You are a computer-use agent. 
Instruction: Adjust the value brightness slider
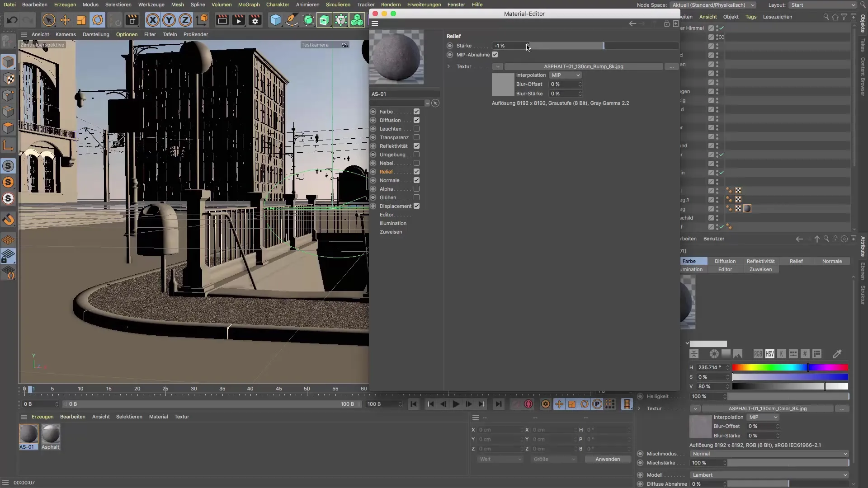coord(790,386)
